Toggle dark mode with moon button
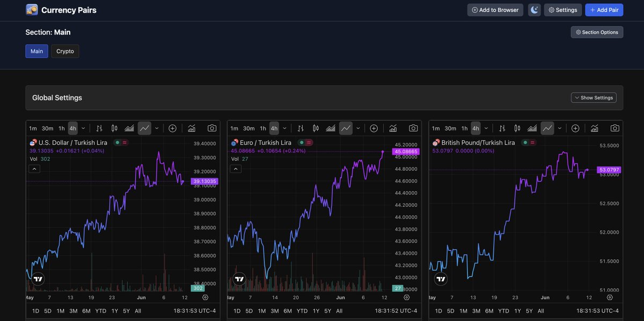Screen dimensions: 644x321 pos(534,10)
